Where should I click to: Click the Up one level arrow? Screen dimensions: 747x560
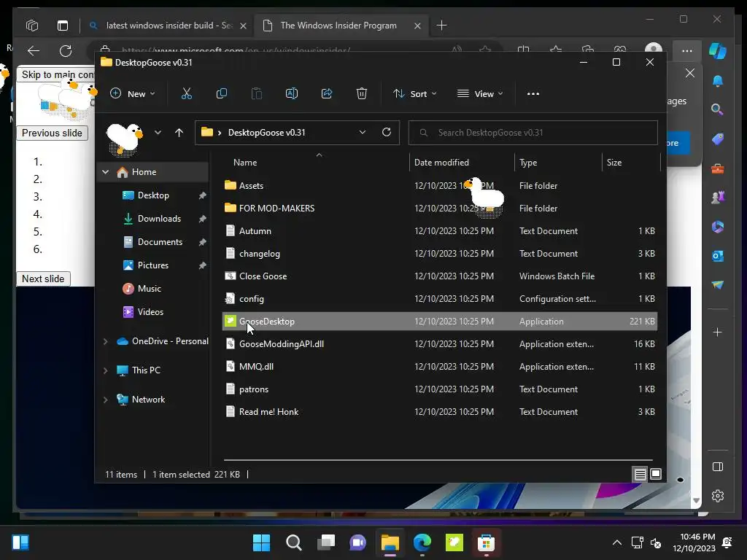[179, 133]
